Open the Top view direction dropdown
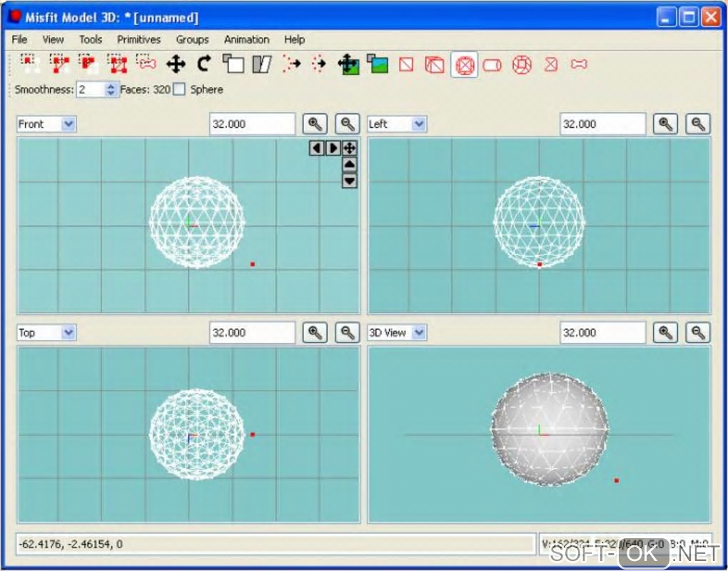 (69, 333)
